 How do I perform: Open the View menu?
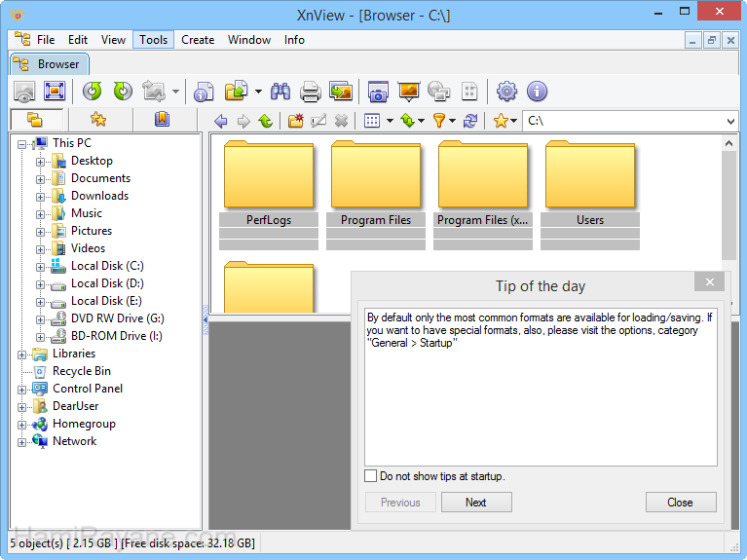tap(113, 40)
